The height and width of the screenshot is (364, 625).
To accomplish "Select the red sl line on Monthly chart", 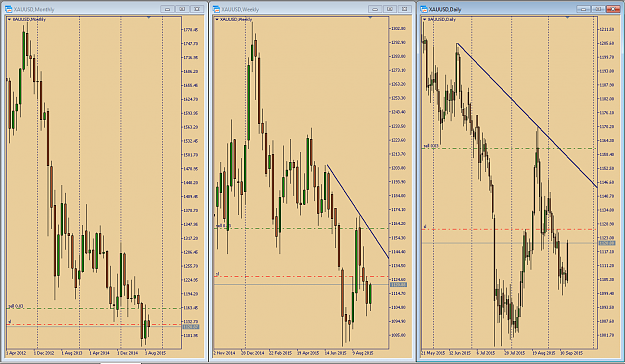I will point(94,325).
